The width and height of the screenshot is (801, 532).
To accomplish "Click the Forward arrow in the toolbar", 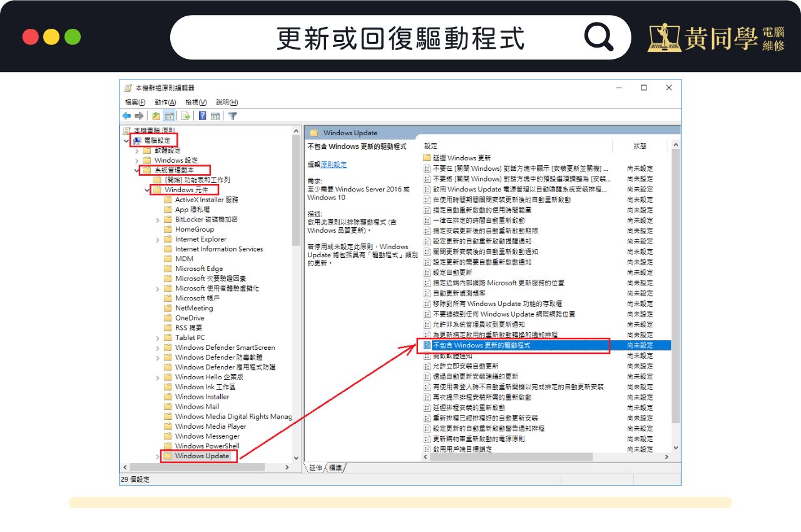I will pyautogui.click(x=139, y=116).
